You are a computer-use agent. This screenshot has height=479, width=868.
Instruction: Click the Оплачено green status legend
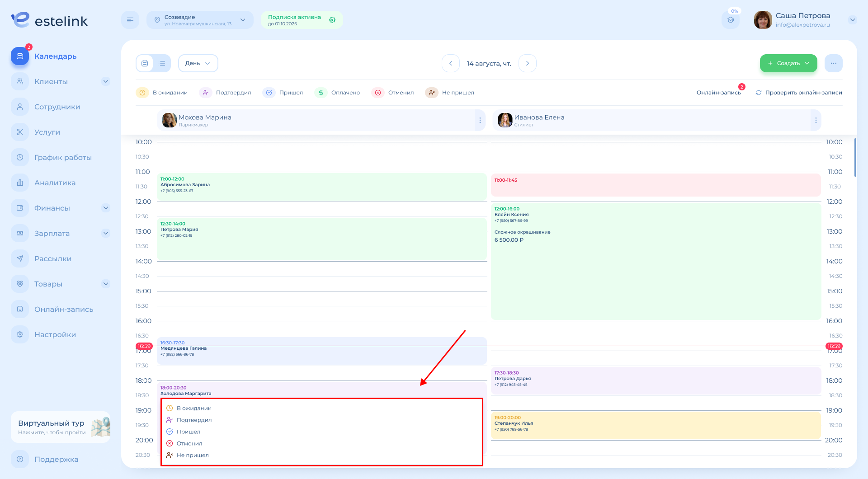(338, 93)
